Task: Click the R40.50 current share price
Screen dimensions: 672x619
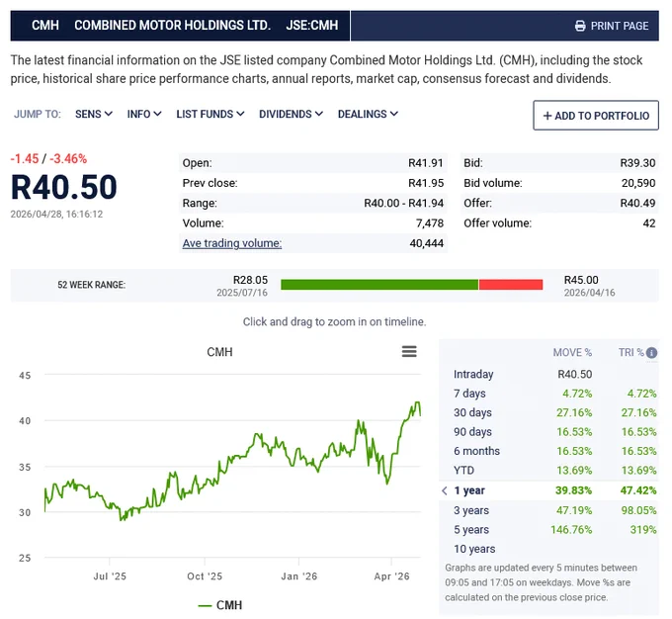Action: (64, 187)
